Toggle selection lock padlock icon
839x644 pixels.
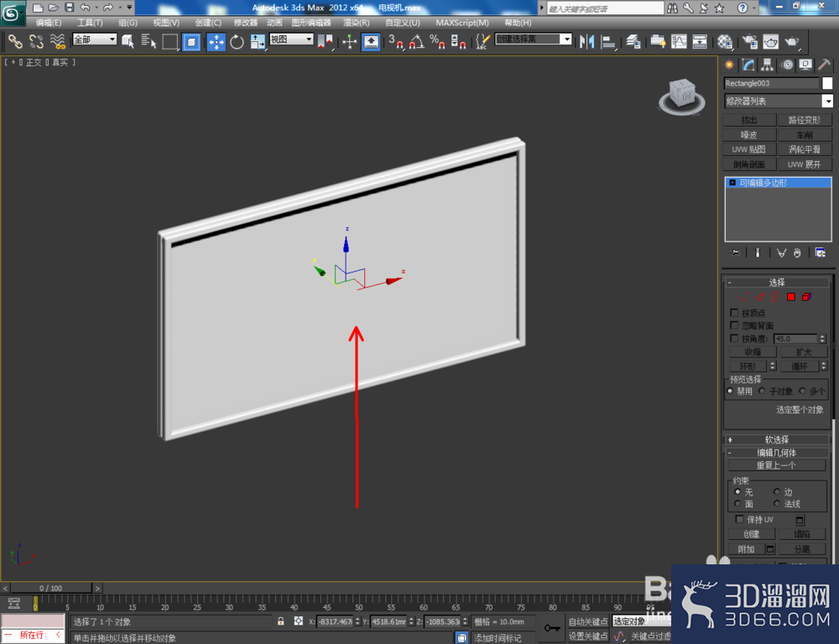(x=281, y=621)
